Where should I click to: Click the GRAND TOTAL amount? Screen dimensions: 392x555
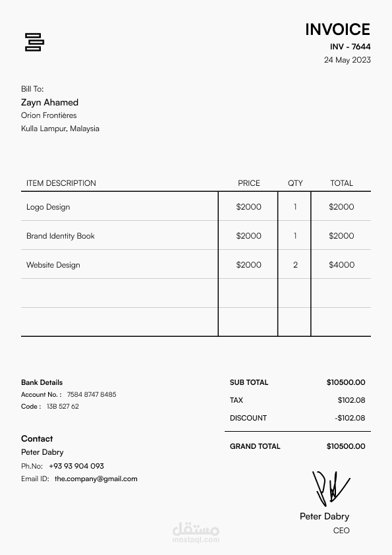[346, 446]
